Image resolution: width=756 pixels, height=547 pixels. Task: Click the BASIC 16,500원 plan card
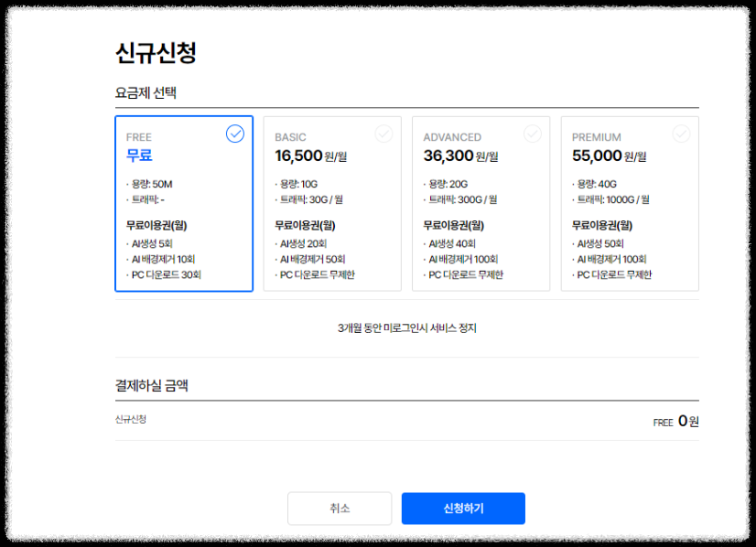331,206
